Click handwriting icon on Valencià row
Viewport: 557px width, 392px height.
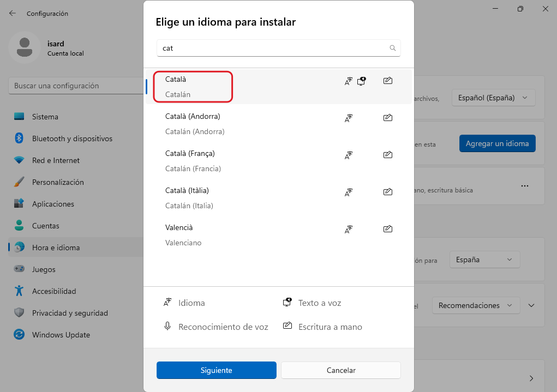point(387,230)
